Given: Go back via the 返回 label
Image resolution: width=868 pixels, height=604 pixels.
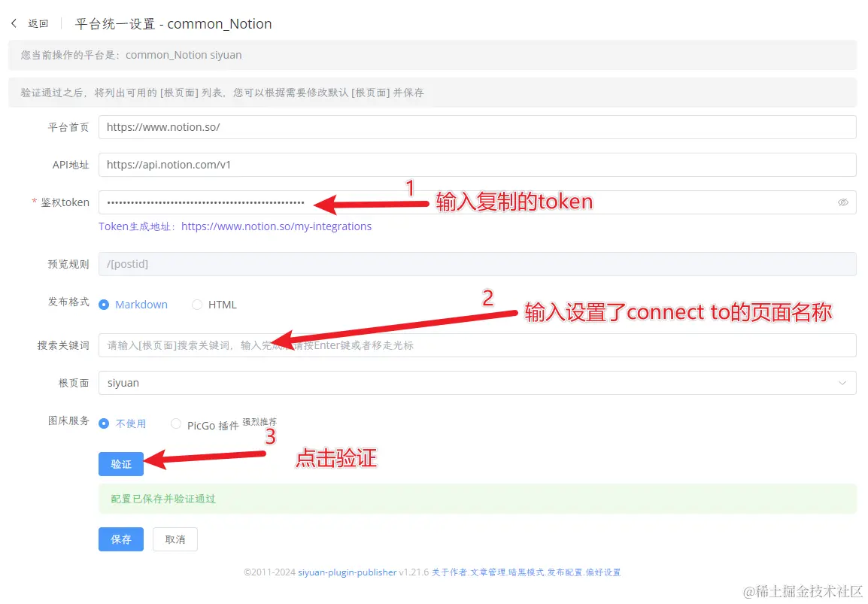Looking at the screenshot, I should click(38, 23).
